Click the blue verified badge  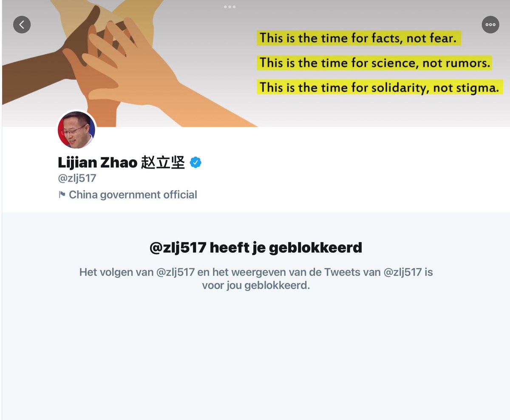[x=195, y=162]
